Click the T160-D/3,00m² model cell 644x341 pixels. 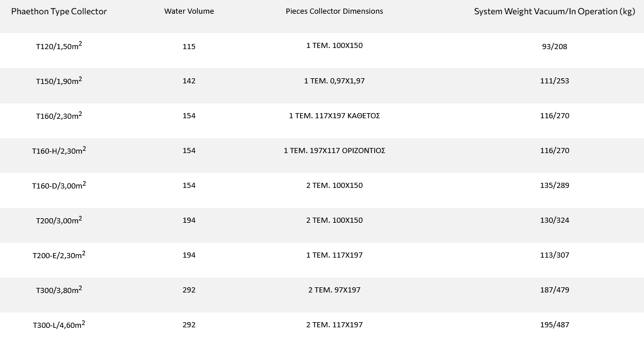tap(59, 186)
